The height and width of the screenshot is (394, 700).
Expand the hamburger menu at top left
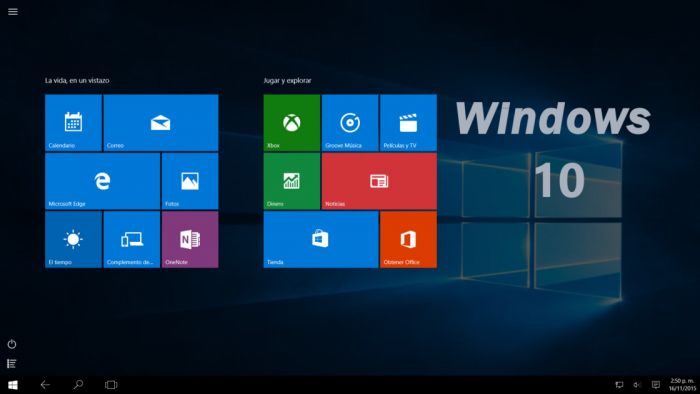tap(13, 12)
